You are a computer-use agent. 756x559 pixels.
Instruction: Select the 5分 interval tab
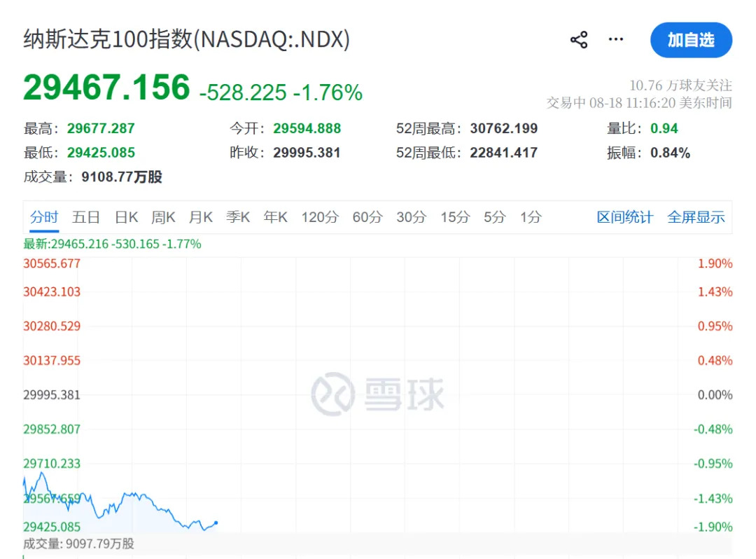[495, 217]
